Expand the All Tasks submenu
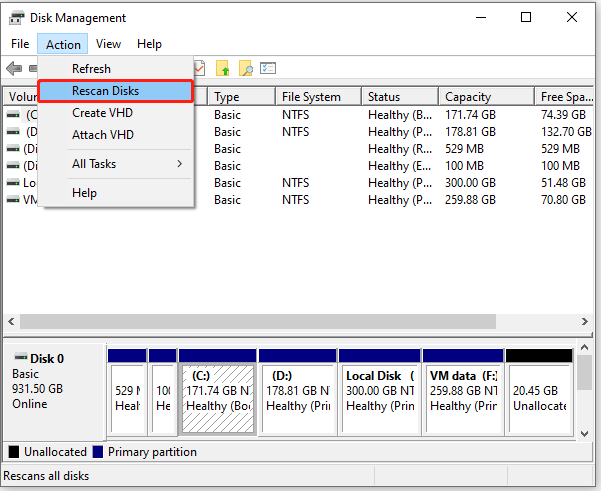 click(115, 164)
